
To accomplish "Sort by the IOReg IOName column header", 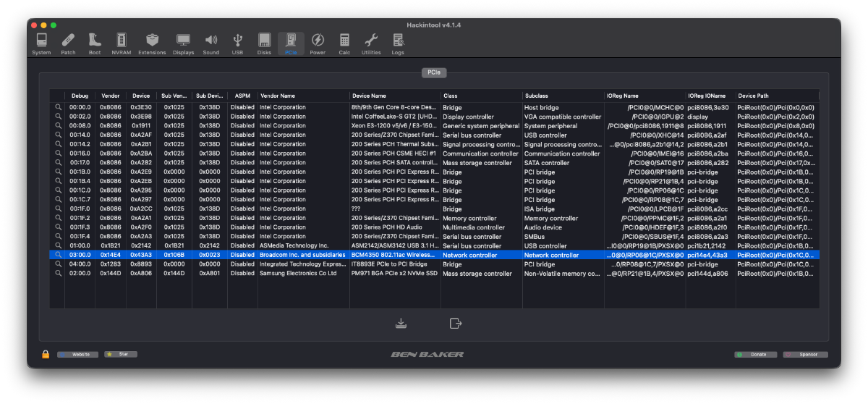I will [710, 96].
